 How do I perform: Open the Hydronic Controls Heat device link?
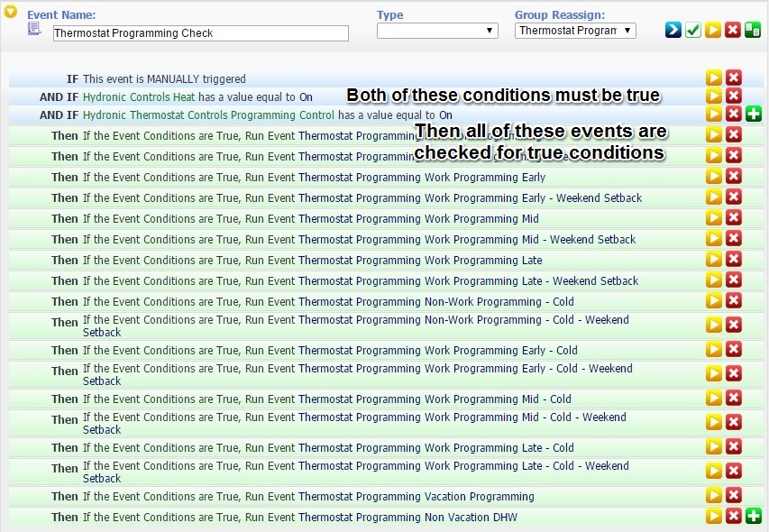139,97
